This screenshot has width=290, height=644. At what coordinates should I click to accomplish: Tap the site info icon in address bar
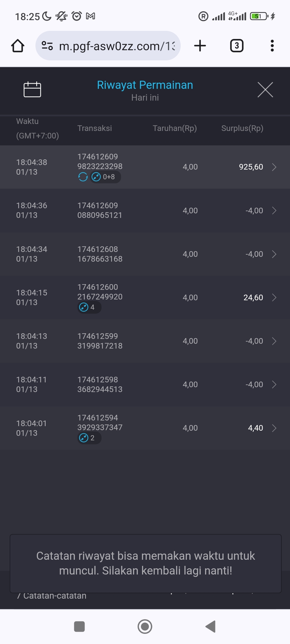[x=47, y=46]
